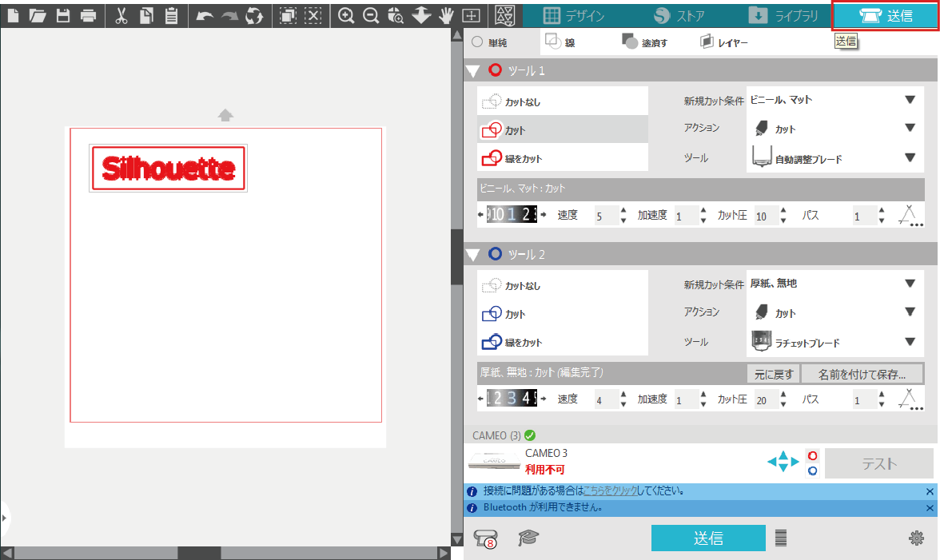Open the gear settings icon
This screenshot has width=940, height=560.
(917, 538)
